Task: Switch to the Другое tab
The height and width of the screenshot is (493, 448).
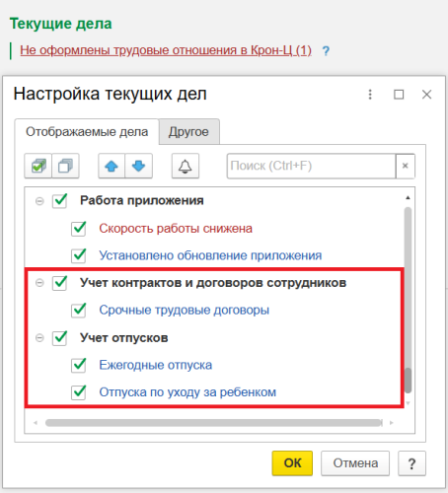Action: click(x=188, y=132)
